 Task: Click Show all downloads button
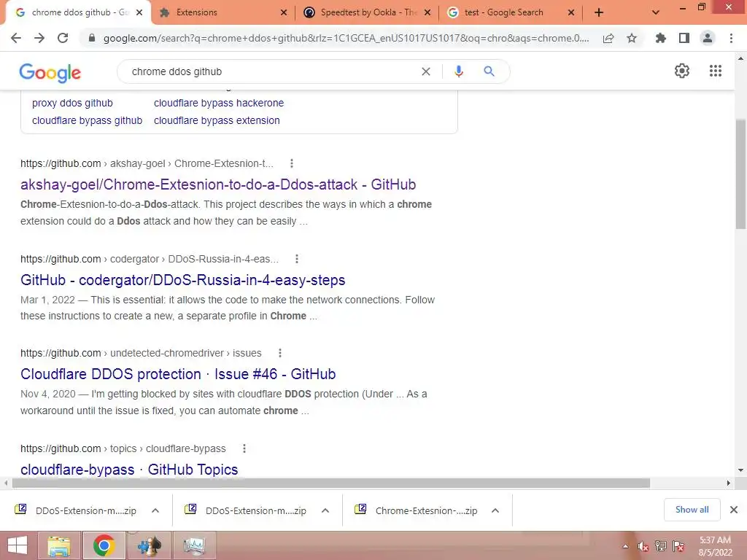coord(692,510)
